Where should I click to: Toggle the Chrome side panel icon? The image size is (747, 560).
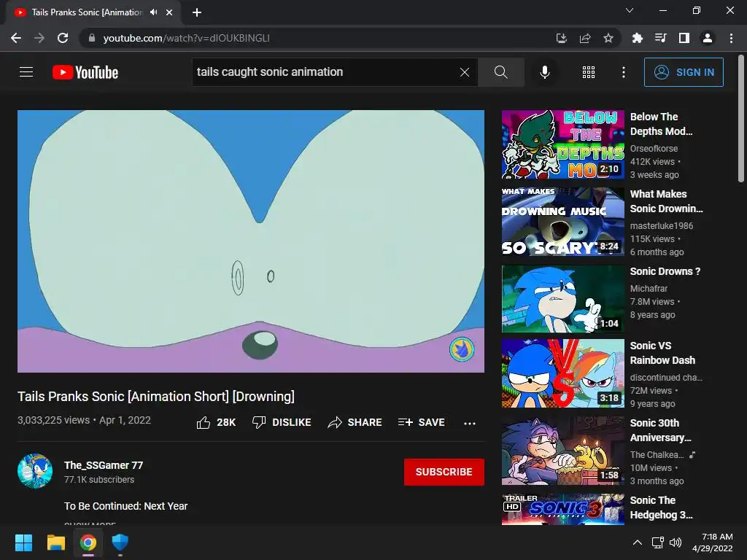(684, 38)
